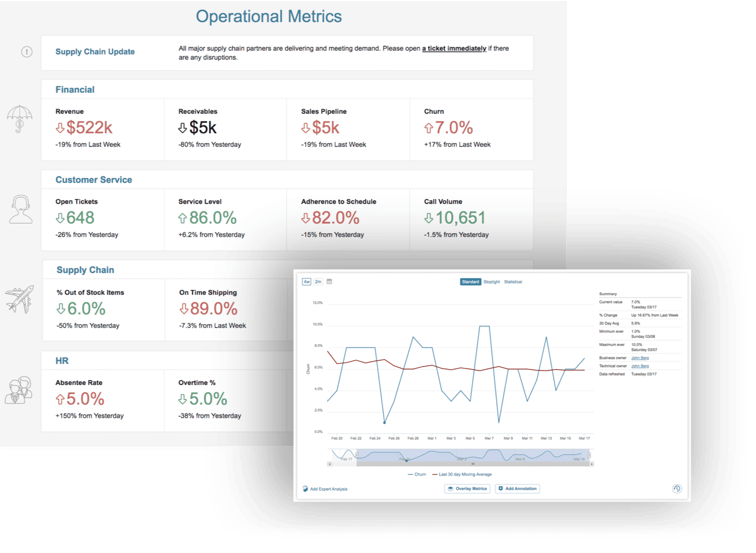Open the Receivables $5k metric value

click(203, 127)
